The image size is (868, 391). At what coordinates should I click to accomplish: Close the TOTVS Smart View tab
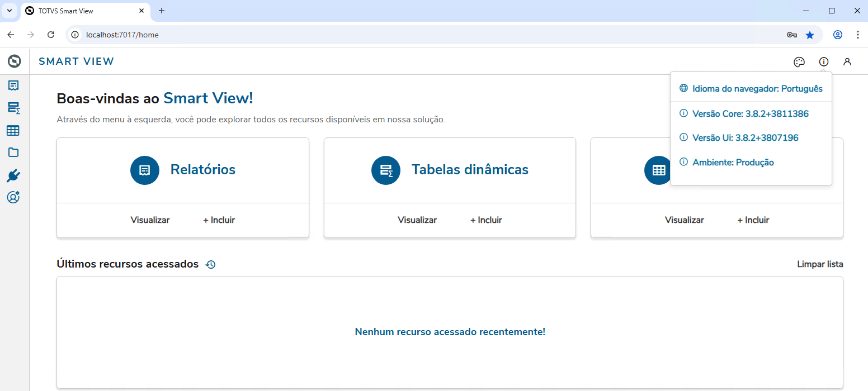point(141,11)
